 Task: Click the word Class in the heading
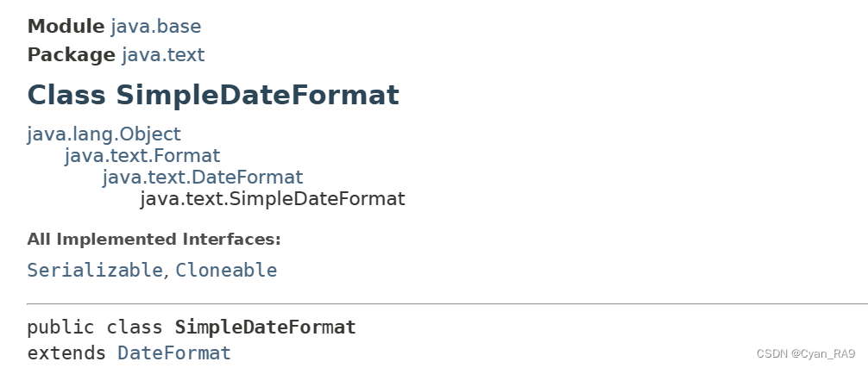coord(66,95)
